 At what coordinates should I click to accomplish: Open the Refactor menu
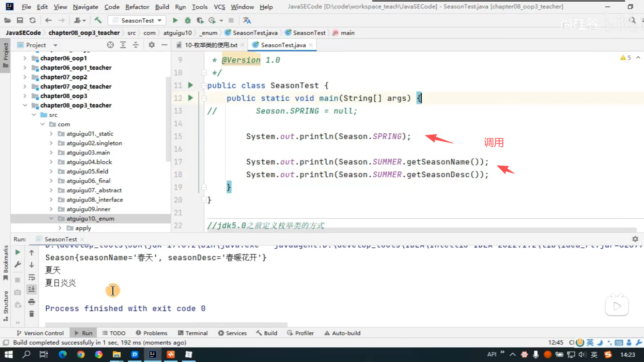tap(137, 7)
